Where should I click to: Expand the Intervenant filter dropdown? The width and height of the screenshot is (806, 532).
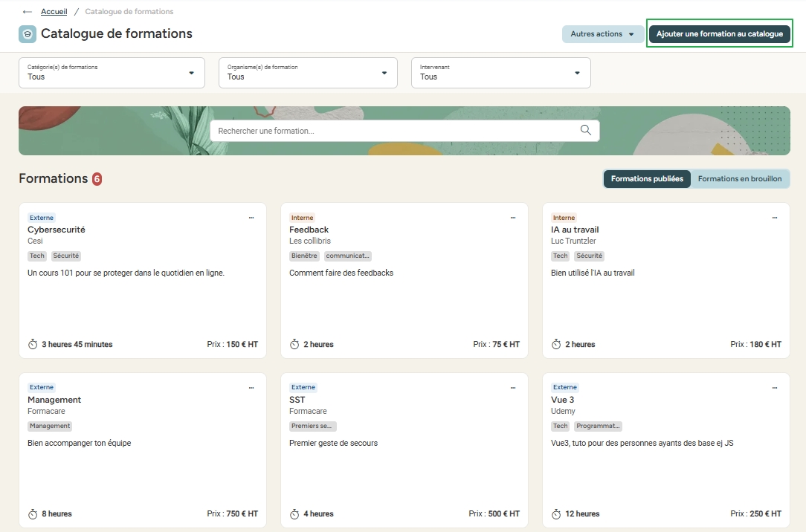pyautogui.click(x=500, y=73)
